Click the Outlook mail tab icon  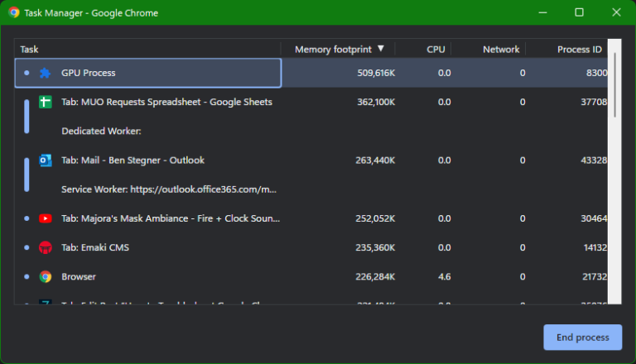(46, 160)
